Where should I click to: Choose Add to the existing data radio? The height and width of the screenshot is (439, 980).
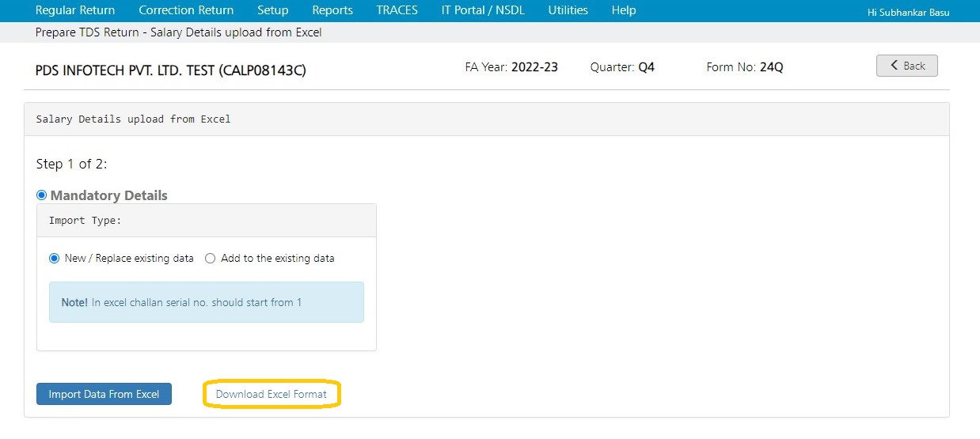(x=211, y=258)
